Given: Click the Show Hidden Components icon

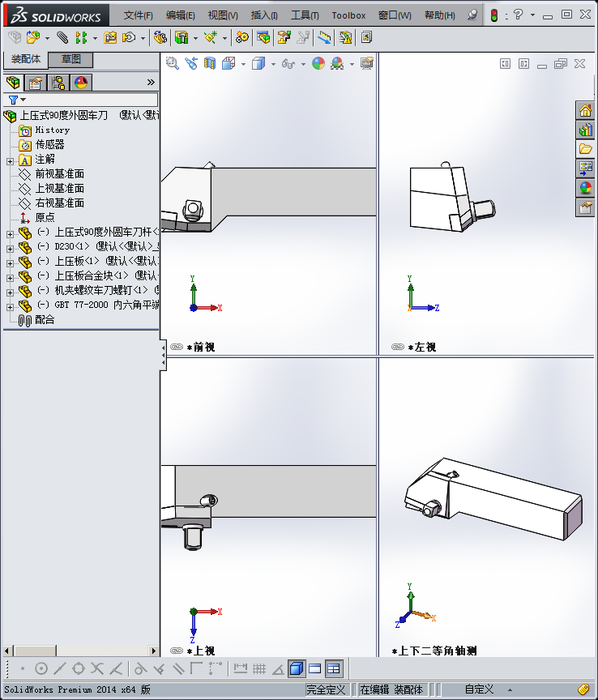Looking at the screenshot, I should pyautogui.click(x=160, y=37).
